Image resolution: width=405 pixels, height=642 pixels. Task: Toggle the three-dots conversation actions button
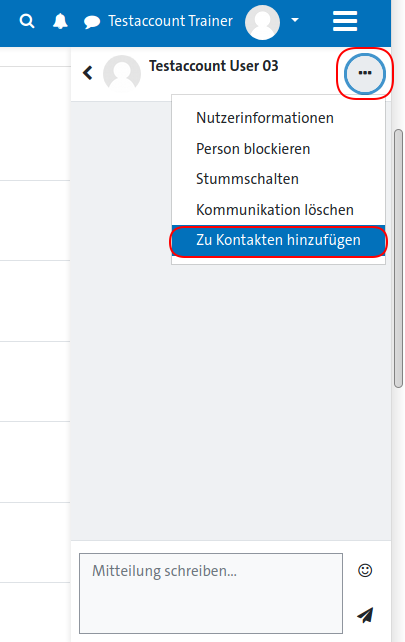[x=364, y=73]
